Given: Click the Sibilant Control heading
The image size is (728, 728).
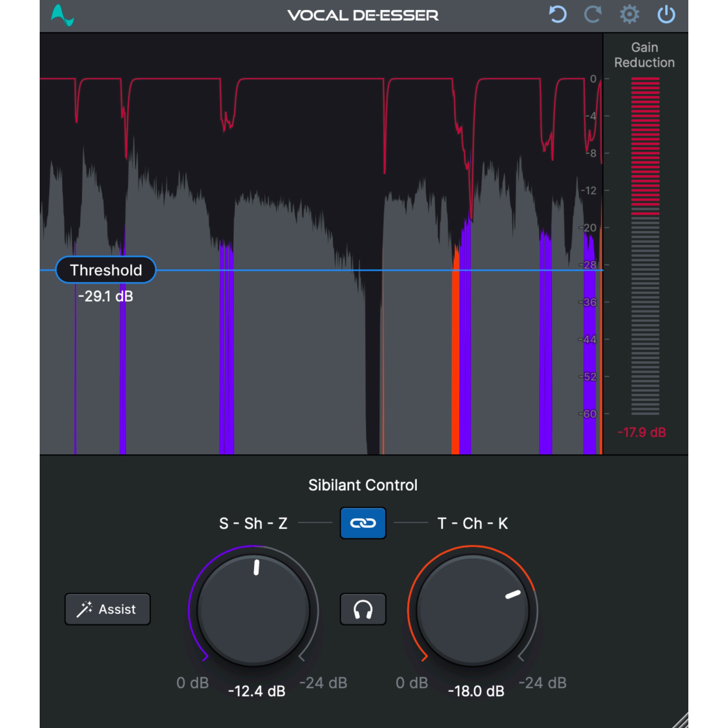Looking at the screenshot, I should [363, 485].
